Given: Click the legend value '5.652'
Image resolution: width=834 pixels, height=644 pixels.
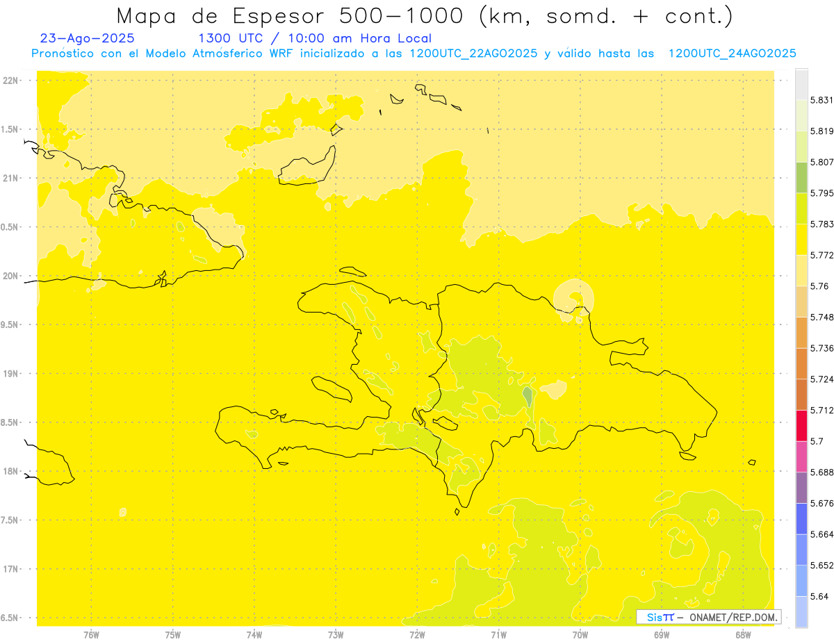Looking at the screenshot, I should 821,565.
